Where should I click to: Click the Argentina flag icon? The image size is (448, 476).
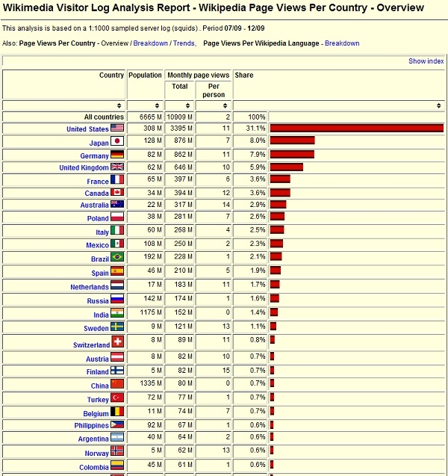pos(117,437)
